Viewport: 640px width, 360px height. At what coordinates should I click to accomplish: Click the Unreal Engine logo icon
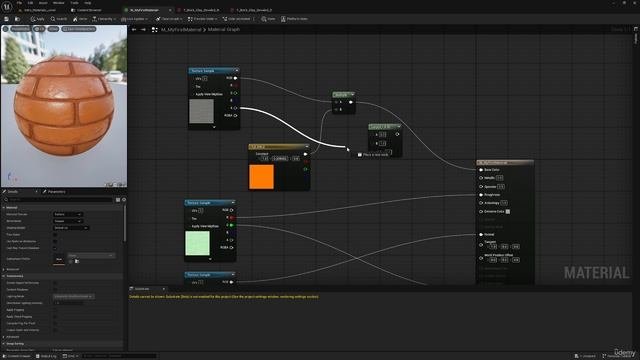[7, 7]
